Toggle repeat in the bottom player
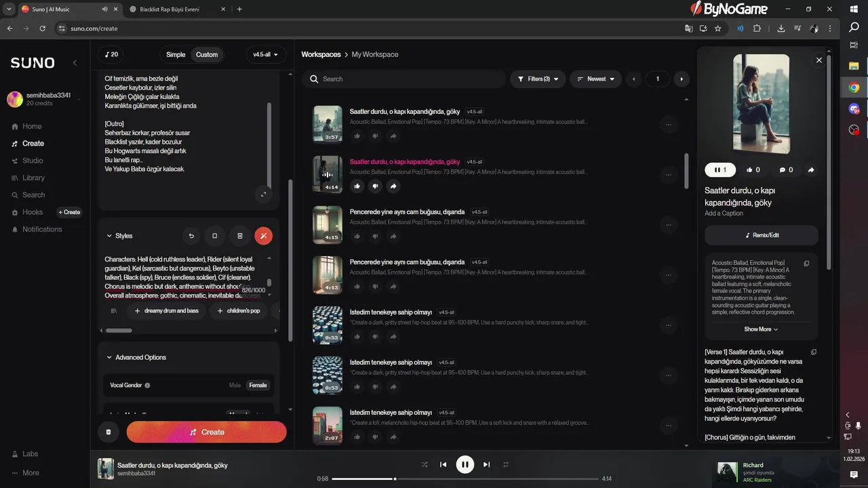Image resolution: width=868 pixels, height=488 pixels. click(x=505, y=464)
